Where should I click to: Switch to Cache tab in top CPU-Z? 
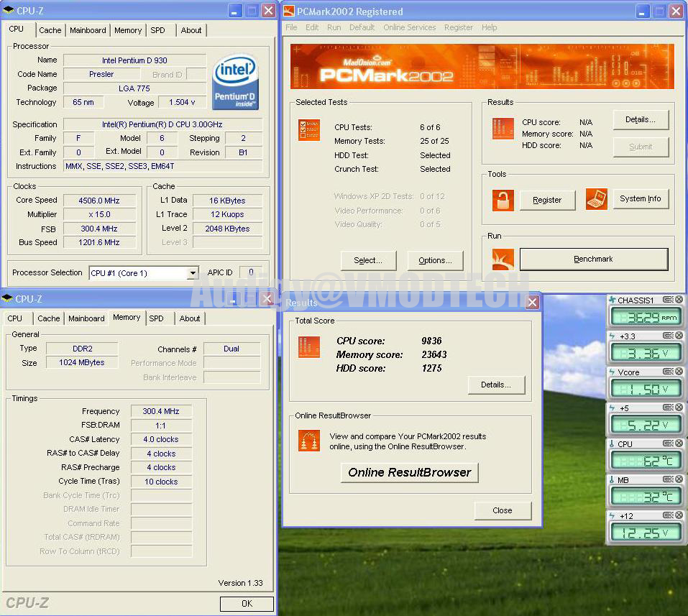tap(50, 30)
